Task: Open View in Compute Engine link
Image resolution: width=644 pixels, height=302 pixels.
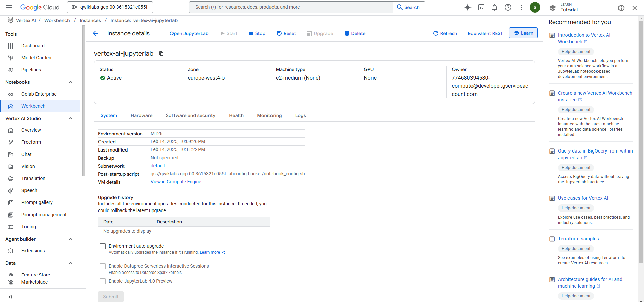Action: (x=176, y=182)
